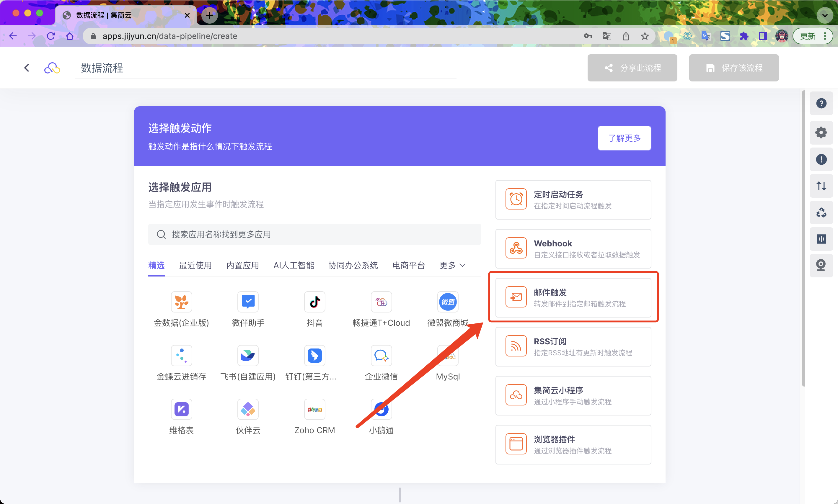Switch to the 最近使用 tab

click(195, 265)
